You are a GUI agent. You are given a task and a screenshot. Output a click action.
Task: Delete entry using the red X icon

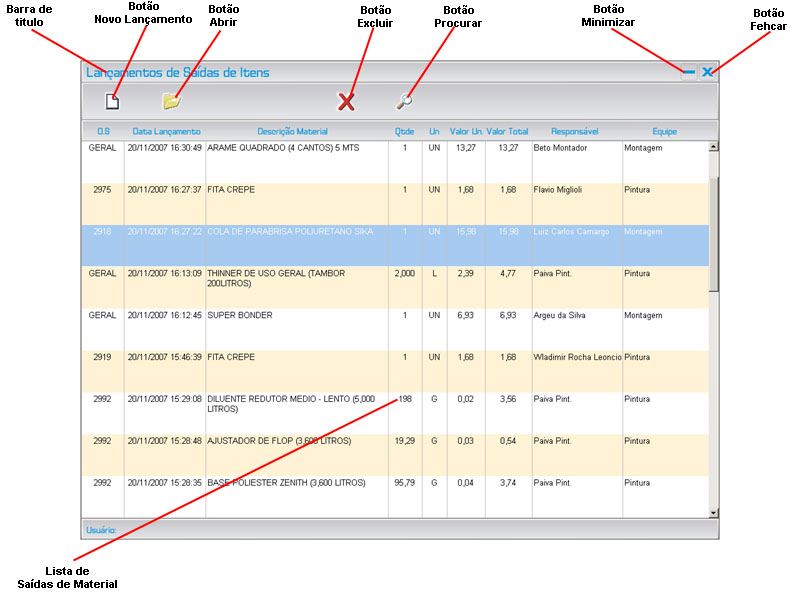(x=346, y=101)
